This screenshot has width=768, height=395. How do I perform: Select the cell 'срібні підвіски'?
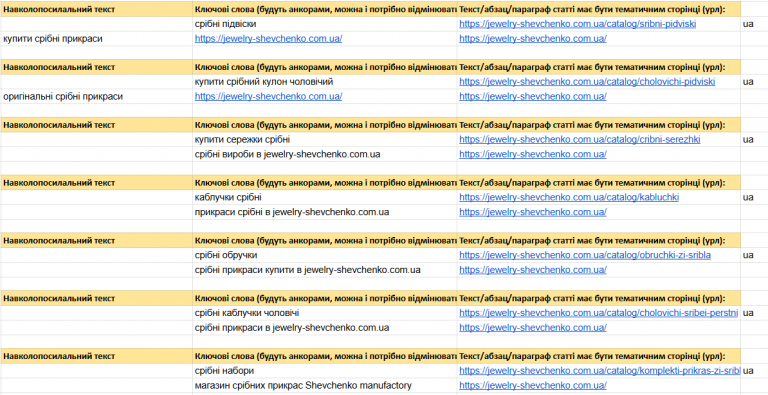click(x=325, y=24)
